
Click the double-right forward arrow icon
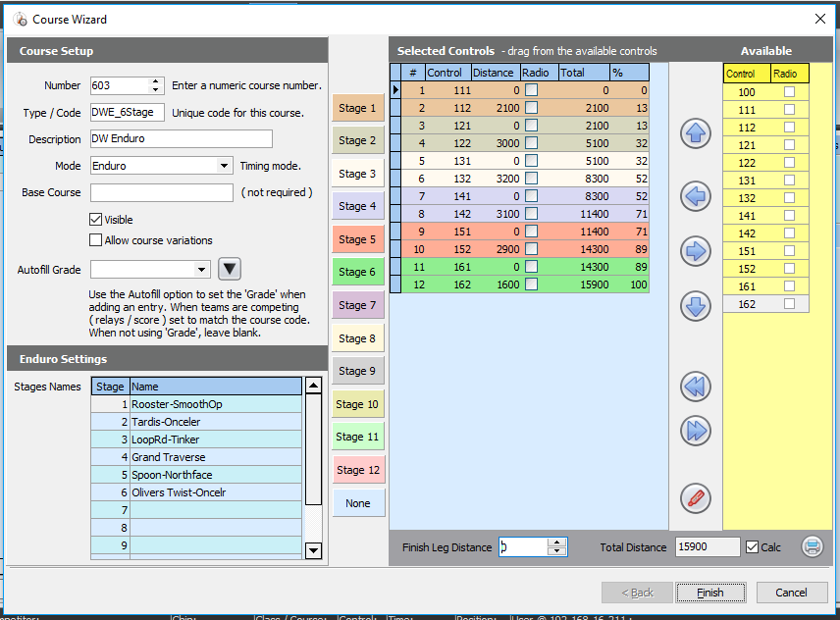[696, 431]
